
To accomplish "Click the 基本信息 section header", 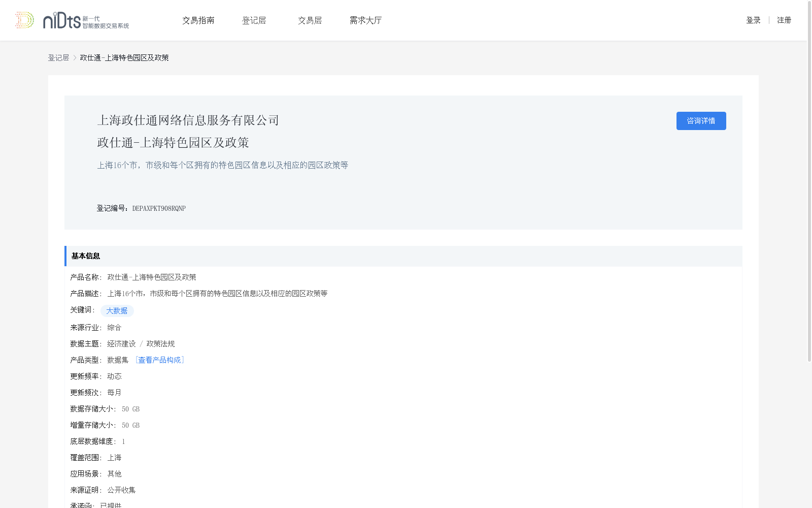I will click(x=403, y=256).
